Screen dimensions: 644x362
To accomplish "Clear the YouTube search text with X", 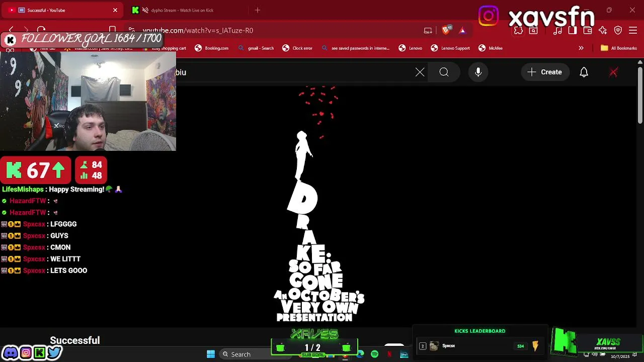I will (x=420, y=72).
